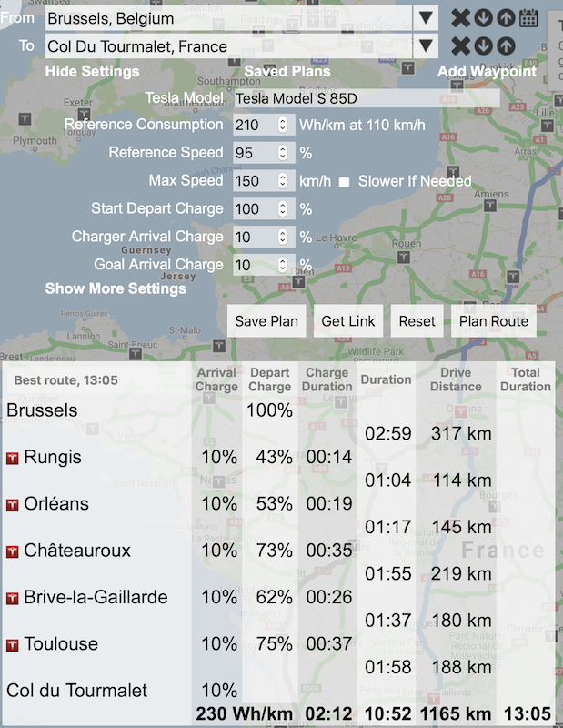Hide Settings panel

coord(93,72)
